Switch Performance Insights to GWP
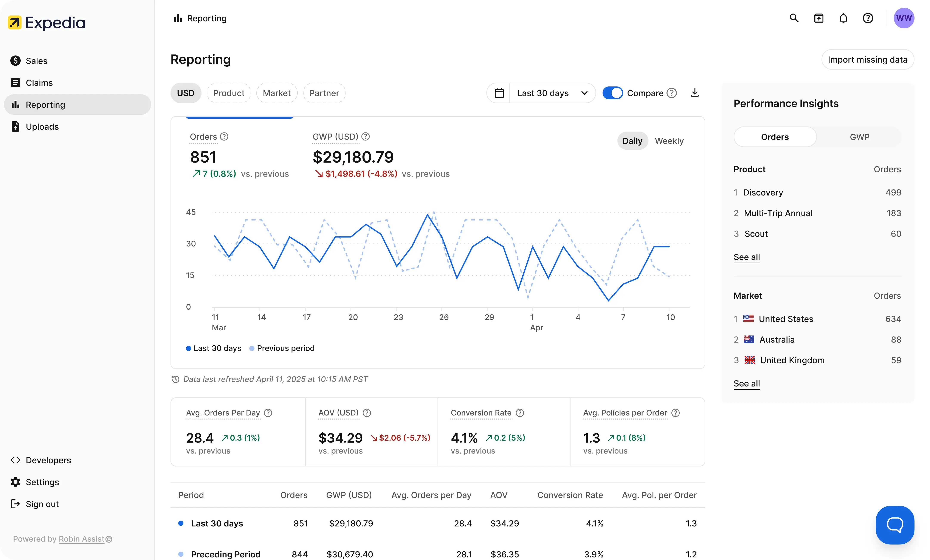930x560 pixels. click(x=859, y=137)
